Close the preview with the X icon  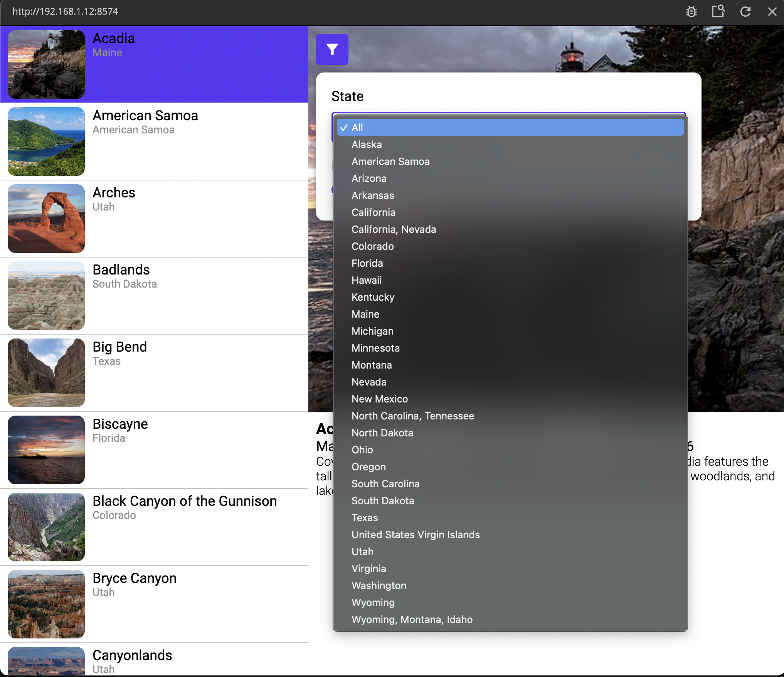(x=772, y=12)
